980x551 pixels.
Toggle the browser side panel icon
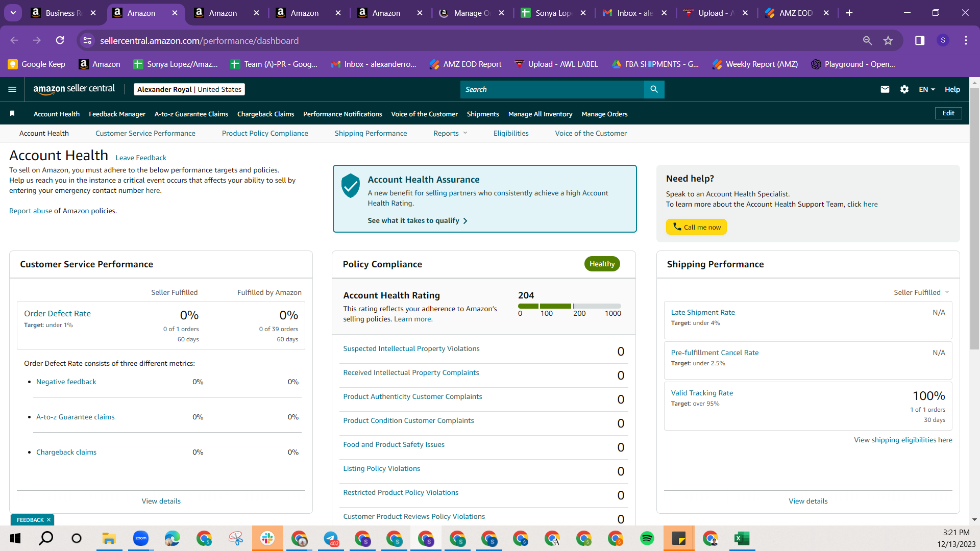920,40
